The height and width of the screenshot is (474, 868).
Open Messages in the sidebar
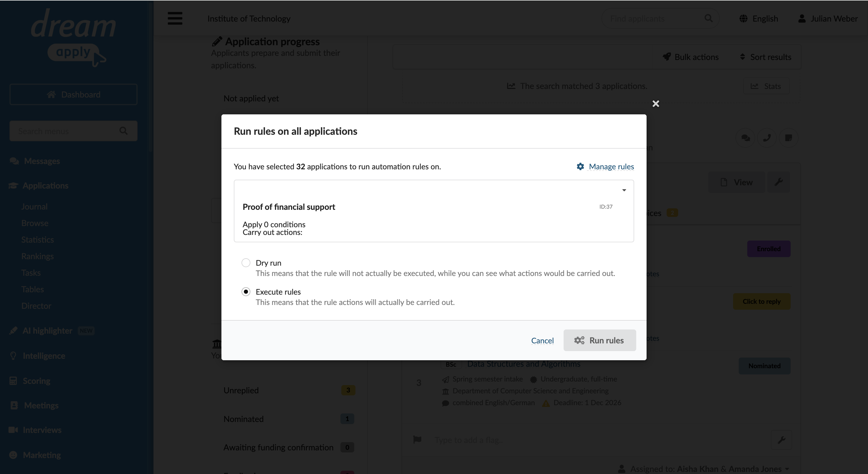42,161
